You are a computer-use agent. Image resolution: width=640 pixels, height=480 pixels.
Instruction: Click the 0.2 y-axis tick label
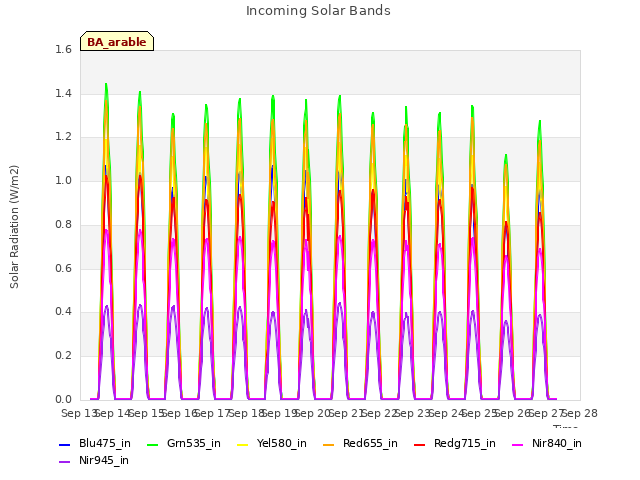tap(63, 356)
